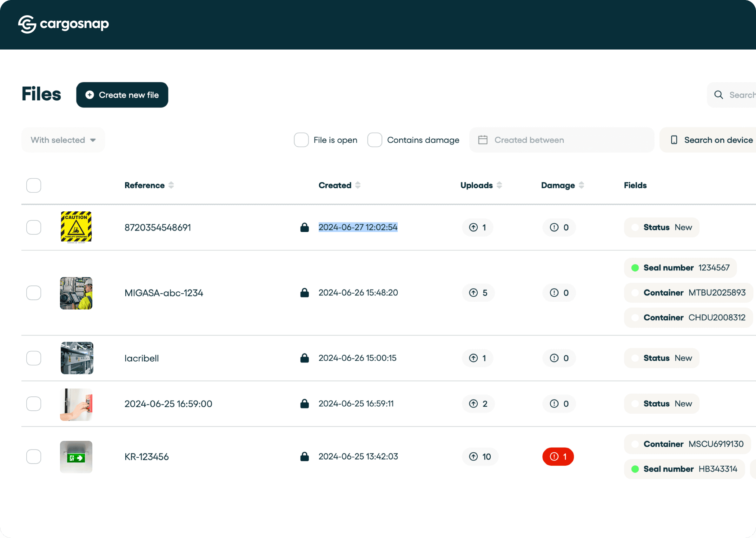This screenshot has width=756, height=538.
Task: Click the calendar icon in Created between
Action: point(483,140)
